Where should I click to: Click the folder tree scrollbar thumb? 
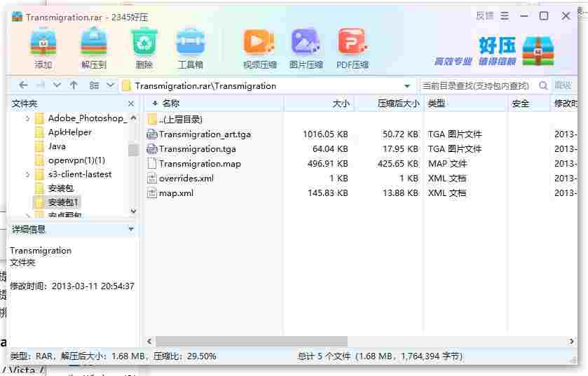coord(133,150)
